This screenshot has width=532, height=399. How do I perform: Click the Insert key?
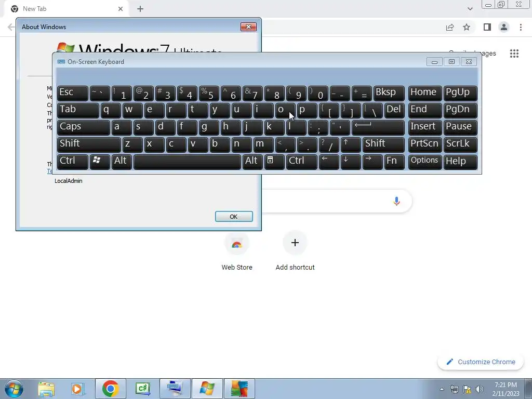coord(425,127)
